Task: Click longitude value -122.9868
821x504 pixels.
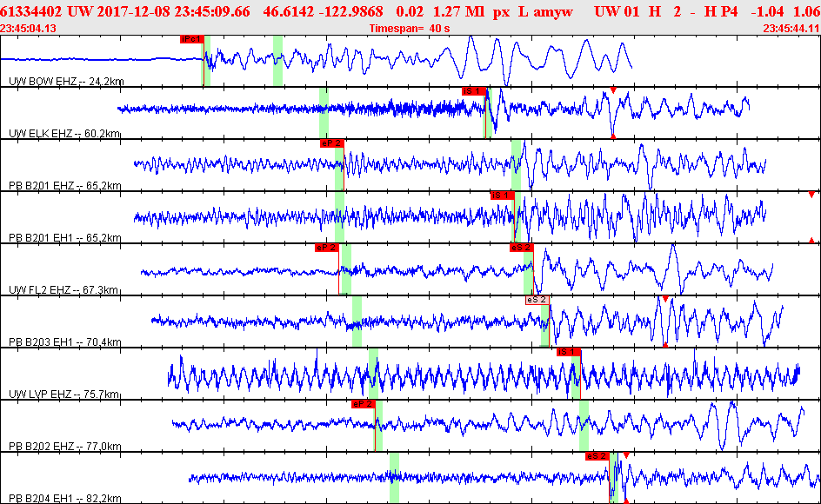Action: (350, 11)
